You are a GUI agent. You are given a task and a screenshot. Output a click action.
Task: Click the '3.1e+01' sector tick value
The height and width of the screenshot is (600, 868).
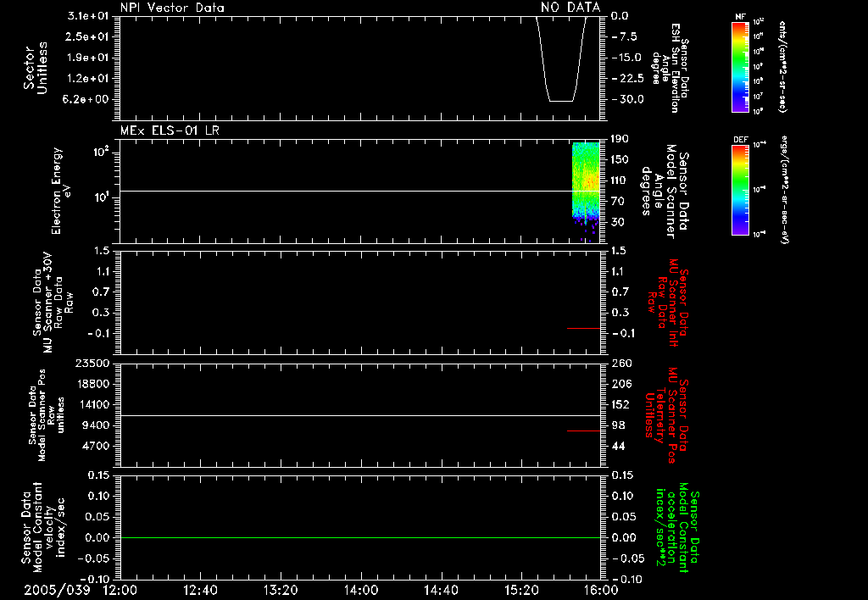click(x=88, y=16)
